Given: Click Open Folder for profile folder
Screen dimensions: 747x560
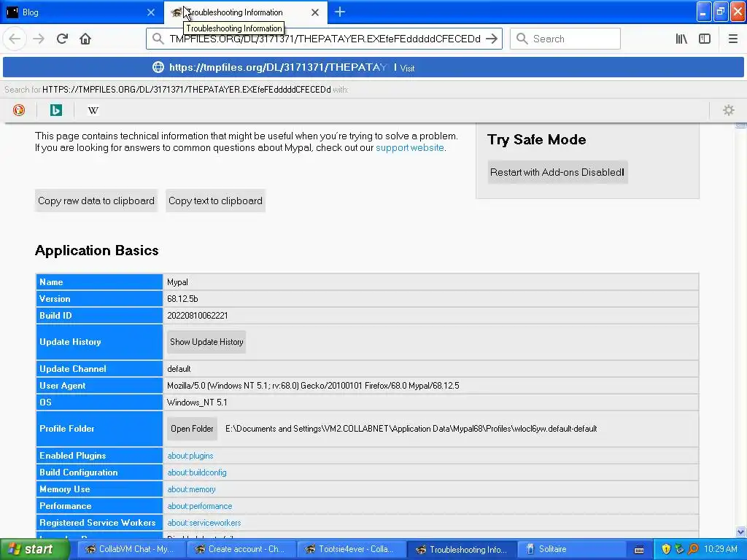Looking at the screenshot, I should [x=192, y=429].
